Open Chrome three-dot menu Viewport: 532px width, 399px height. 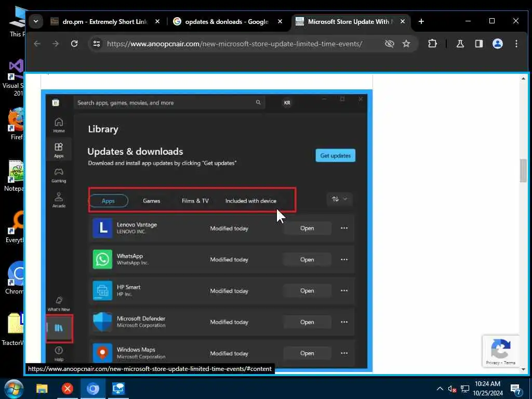[x=516, y=44]
